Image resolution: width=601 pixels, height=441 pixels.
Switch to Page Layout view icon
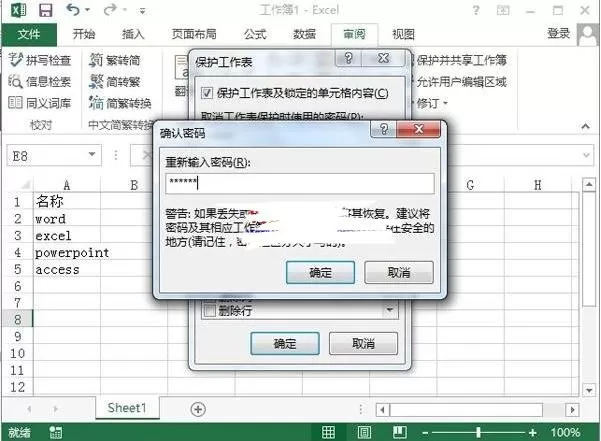(x=364, y=433)
